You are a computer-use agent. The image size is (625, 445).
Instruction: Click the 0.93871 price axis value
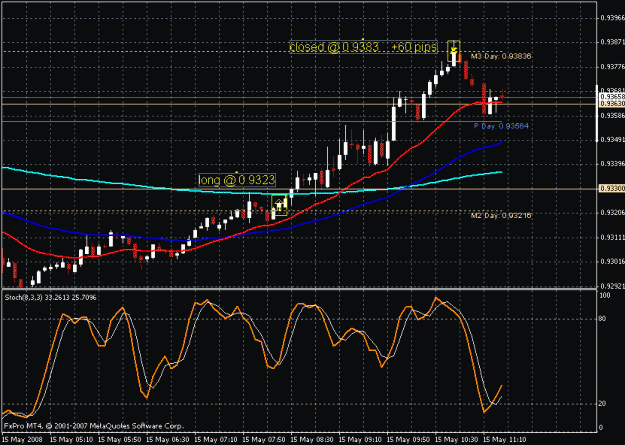[613, 42]
